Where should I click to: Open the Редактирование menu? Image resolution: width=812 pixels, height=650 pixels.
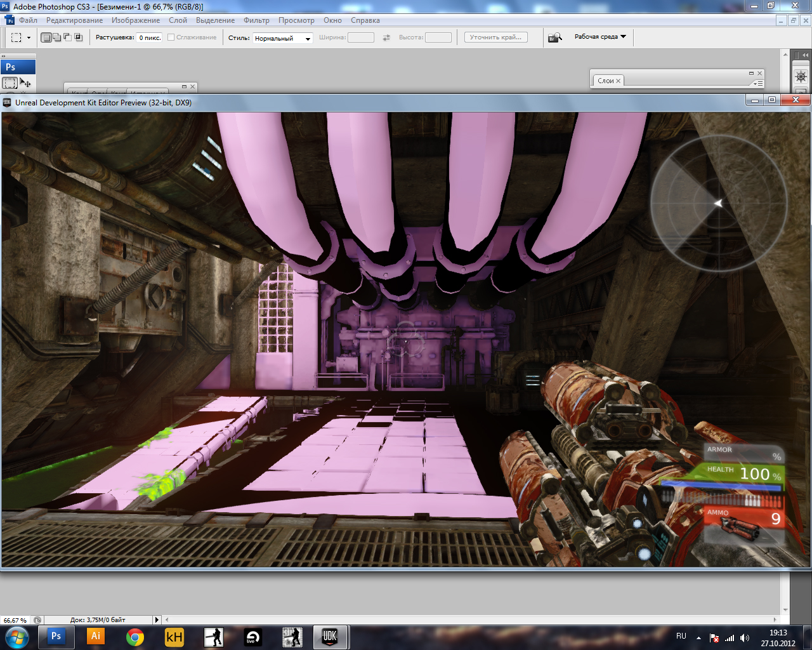coord(74,20)
